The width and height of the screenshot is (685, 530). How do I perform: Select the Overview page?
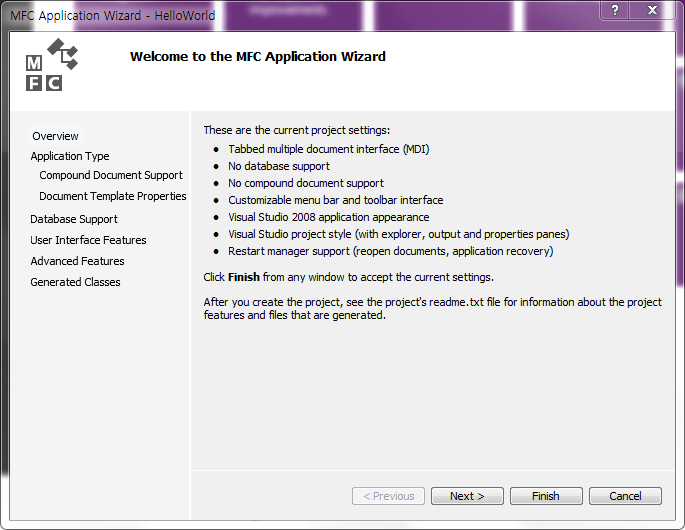coord(55,136)
